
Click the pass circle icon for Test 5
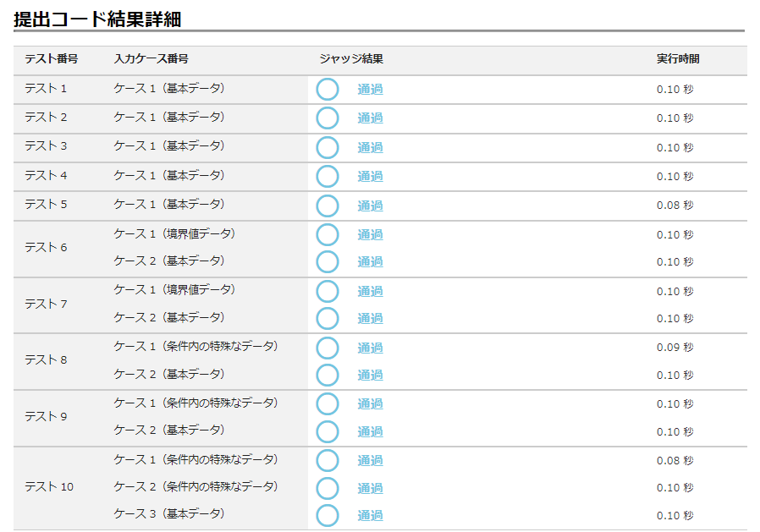coord(328,206)
